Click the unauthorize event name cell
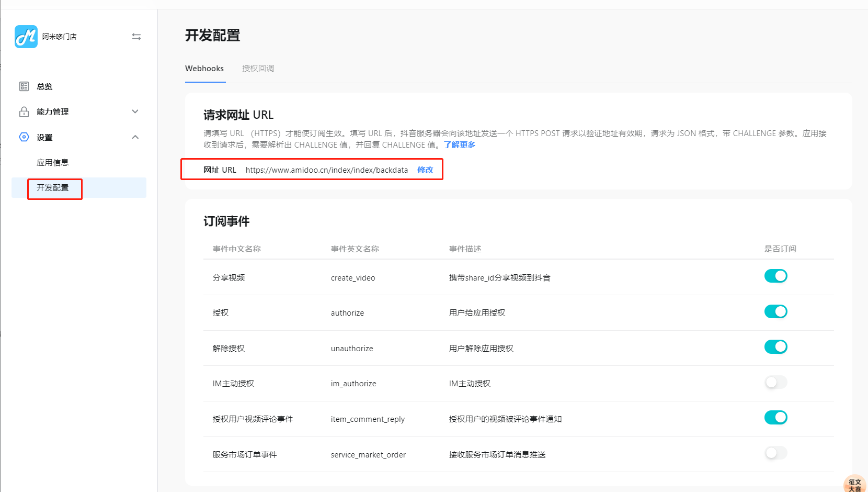 point(352,349)
